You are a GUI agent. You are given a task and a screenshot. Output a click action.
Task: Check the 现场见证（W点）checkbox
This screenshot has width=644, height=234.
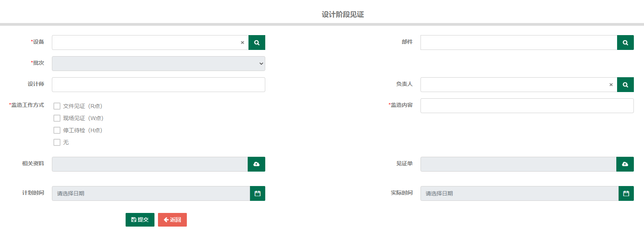[x=57, y=118]
